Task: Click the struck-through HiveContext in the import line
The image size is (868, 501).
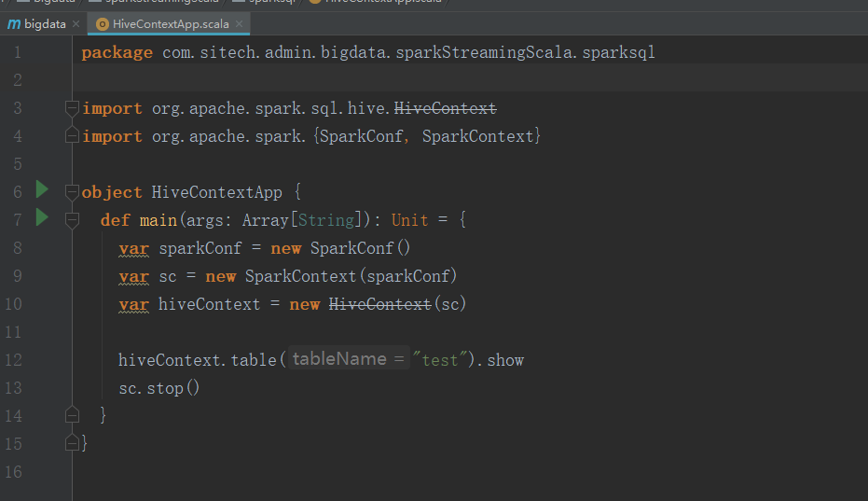Action: tap(445, 108)
